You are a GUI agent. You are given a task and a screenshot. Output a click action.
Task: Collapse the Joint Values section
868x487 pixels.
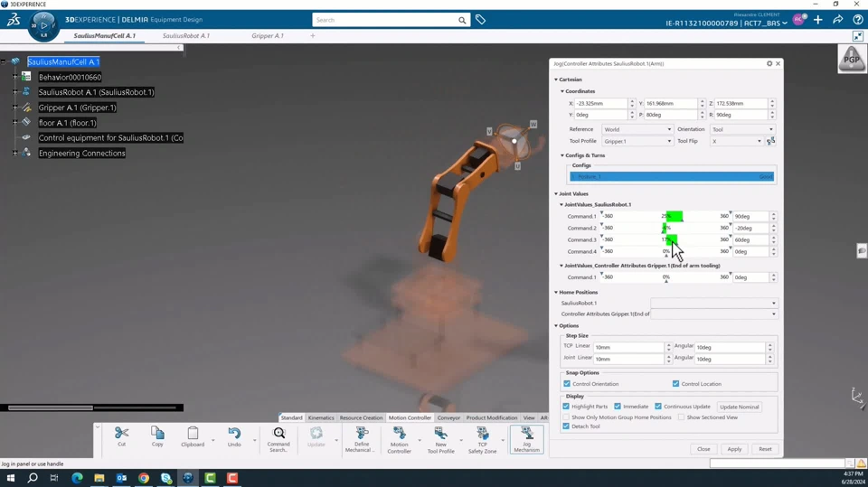556,193
